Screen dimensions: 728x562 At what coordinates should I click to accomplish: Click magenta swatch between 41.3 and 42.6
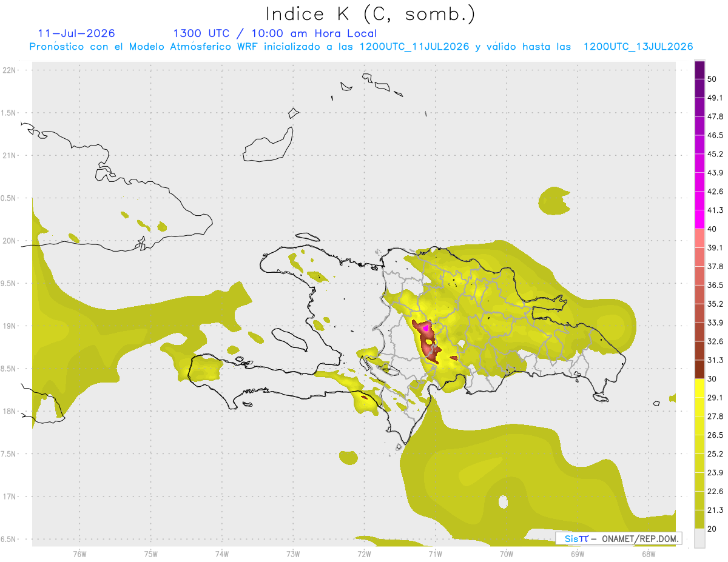click(x=699, y=201)
